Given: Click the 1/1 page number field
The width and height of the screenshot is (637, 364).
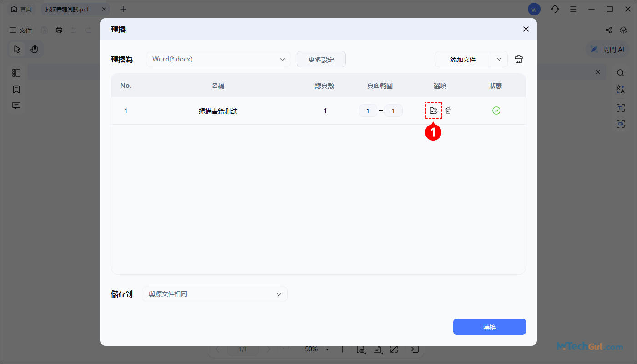Looking at the screenshot, I should [x=243, y=349].
